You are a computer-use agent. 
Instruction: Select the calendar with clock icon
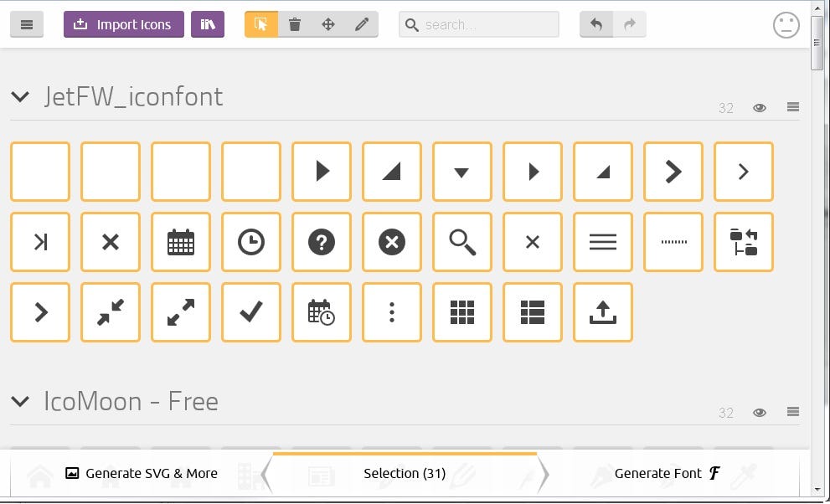pos(322,312)
